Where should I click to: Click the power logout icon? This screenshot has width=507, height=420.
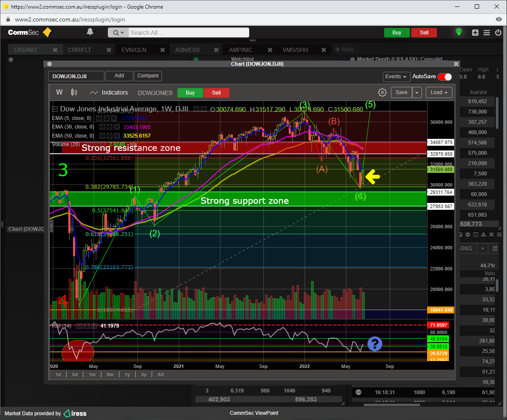point(498,33)
